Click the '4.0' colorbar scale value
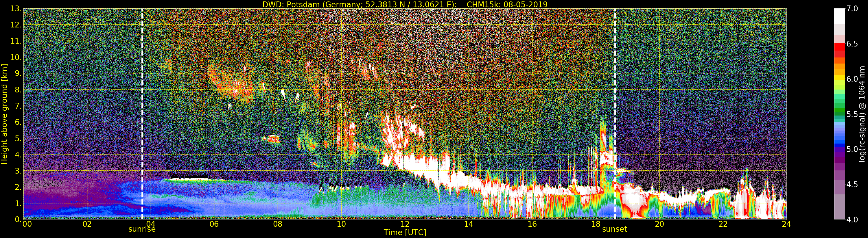 tap(852, 220)
